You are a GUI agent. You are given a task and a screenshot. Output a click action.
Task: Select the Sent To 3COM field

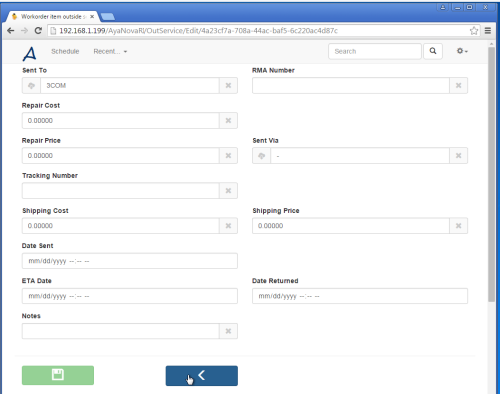click(x=130, y=86)
